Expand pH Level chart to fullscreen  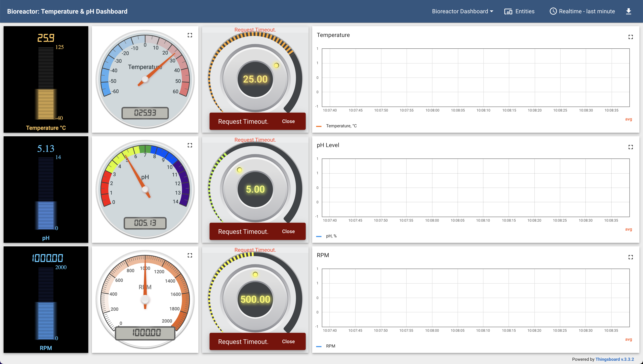(x=630, y=147)
